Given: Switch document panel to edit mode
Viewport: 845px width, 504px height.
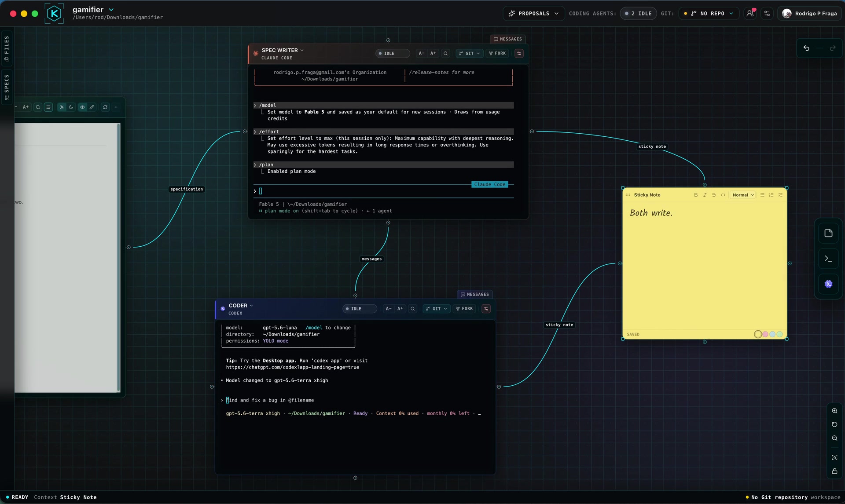Looking at the screenshot, I should tap(92, 107).
